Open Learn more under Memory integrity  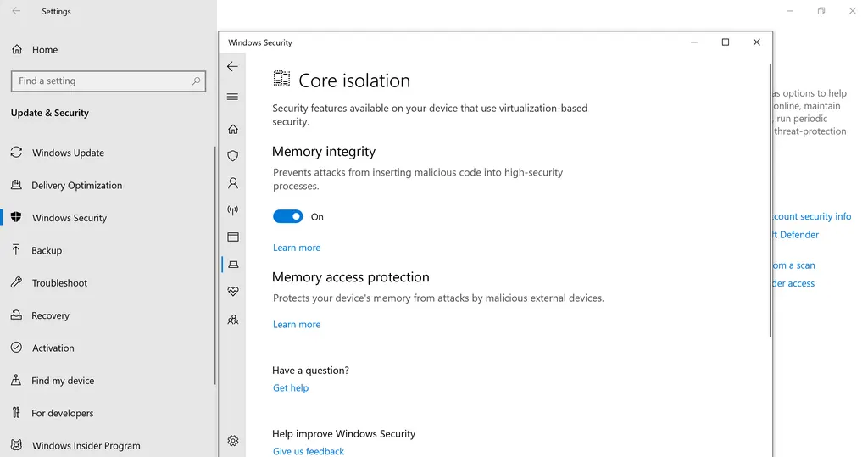coord(297,248)
